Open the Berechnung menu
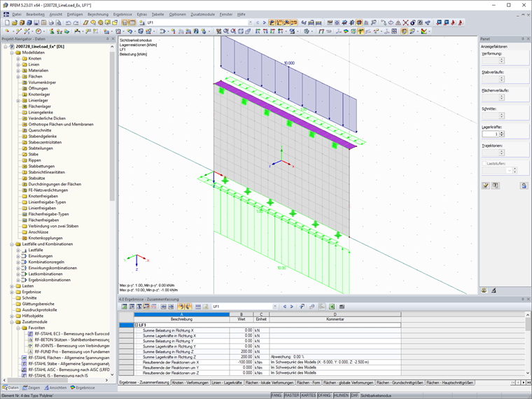532x399 pixels. (98, 15)
